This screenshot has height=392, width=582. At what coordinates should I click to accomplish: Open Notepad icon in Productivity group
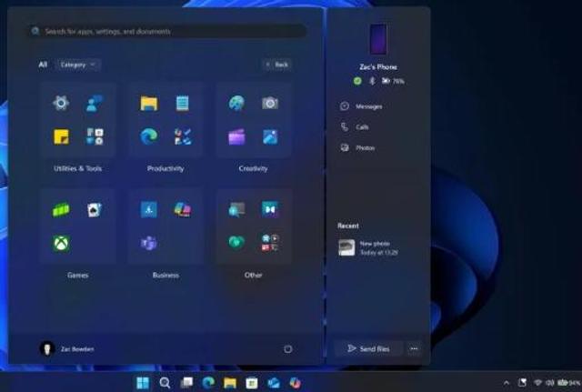pos(182,103)
